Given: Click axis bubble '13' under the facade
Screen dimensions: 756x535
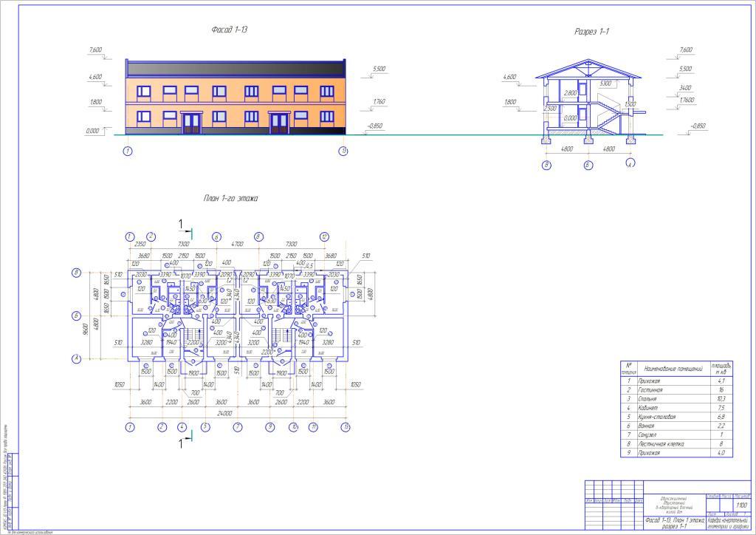Looking at the screenshot, I should pos(343,151).
